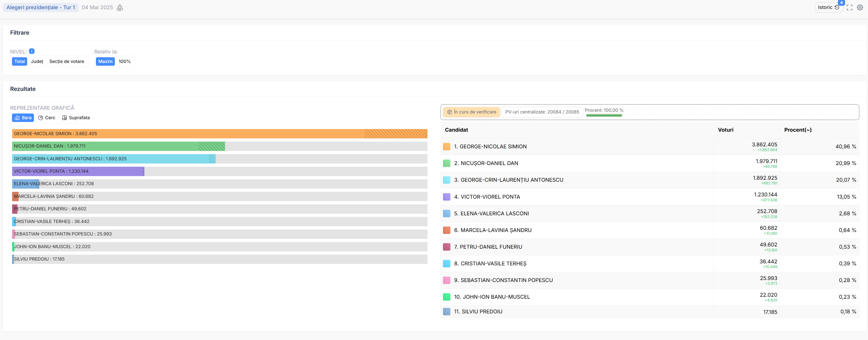Switch chart to Suprafata view

point(76,117)
